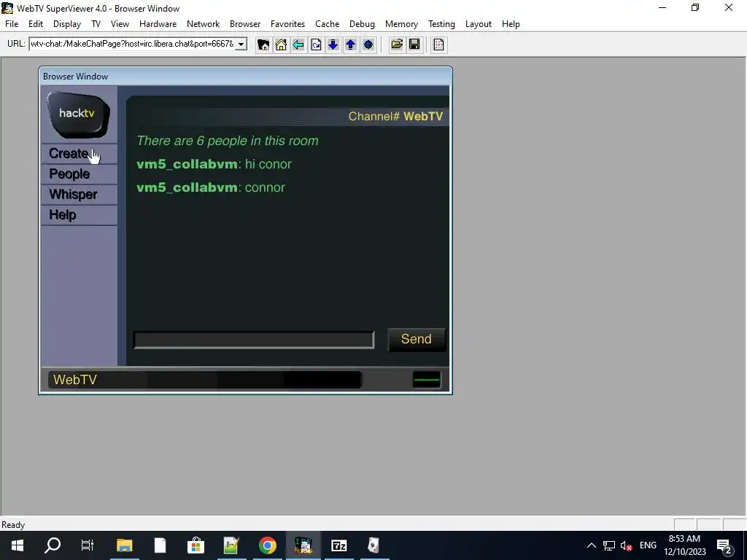Open Google Chrome from the taskbar
The width and height of the screenshot is (747, 560).
(x=267, y=545)
